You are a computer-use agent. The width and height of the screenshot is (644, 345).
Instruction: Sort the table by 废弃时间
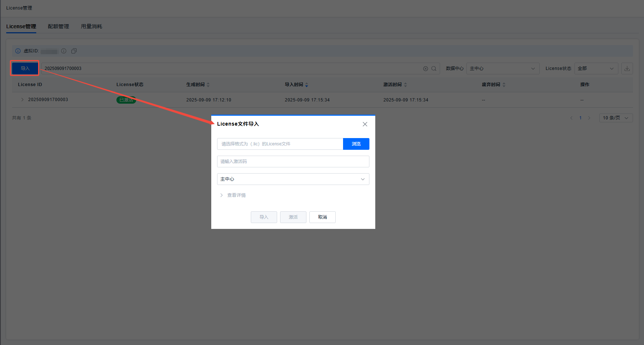pos(504,85)
